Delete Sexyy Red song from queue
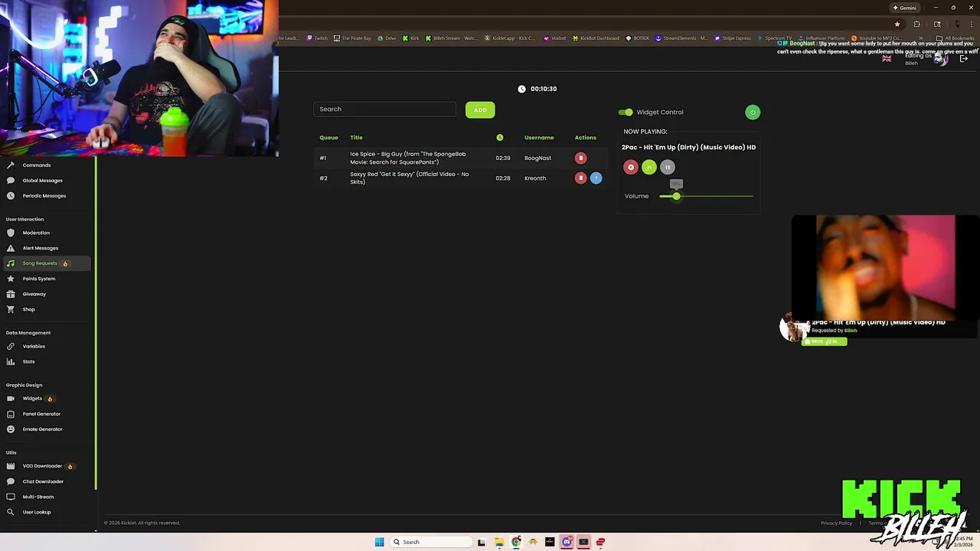The width and height of the screenshot is (980, 551). pyautogui.click(x=580, y=178)
